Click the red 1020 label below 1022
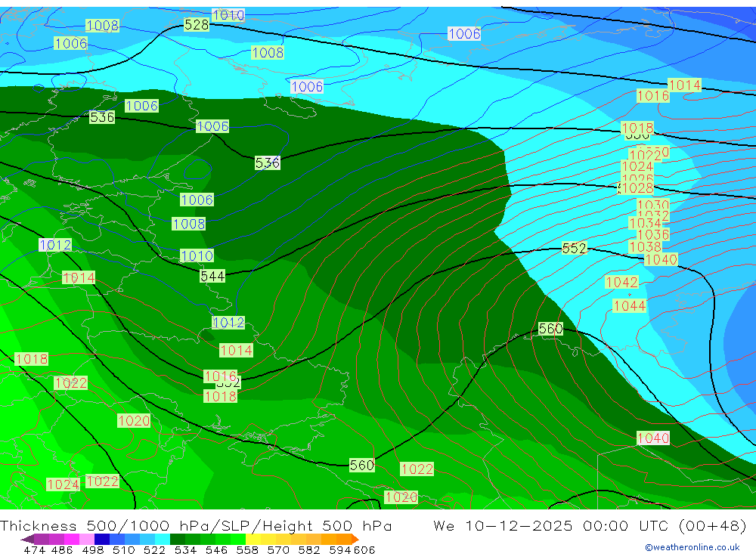 point(401,497)
